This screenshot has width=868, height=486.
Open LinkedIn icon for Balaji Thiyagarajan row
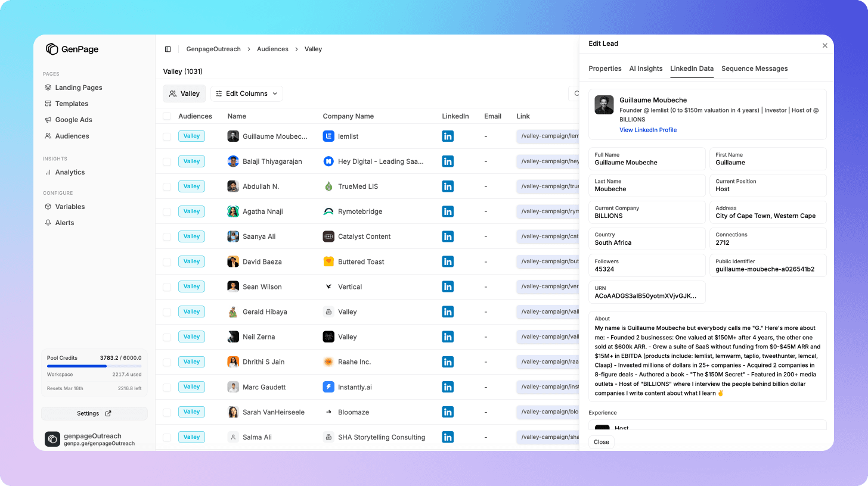[x=448, y=161]
